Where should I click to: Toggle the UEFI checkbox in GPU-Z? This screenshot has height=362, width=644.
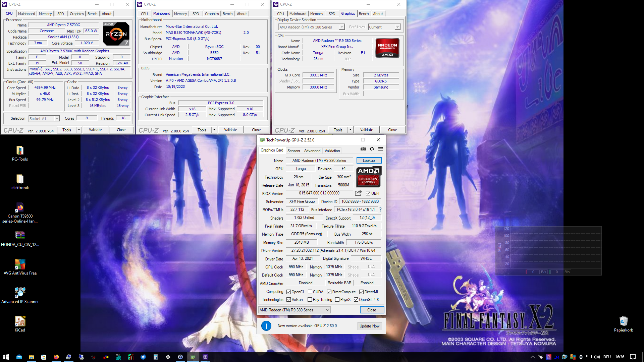pyautogui.click(x=368, y=193)
